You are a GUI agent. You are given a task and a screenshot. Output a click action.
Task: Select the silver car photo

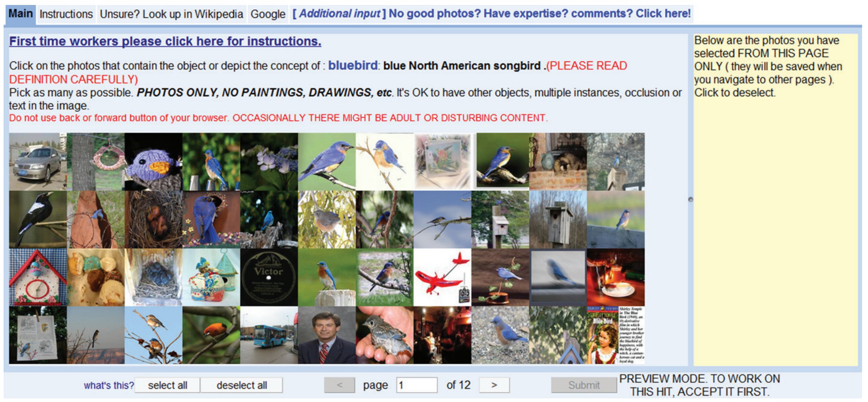point(38,161)
